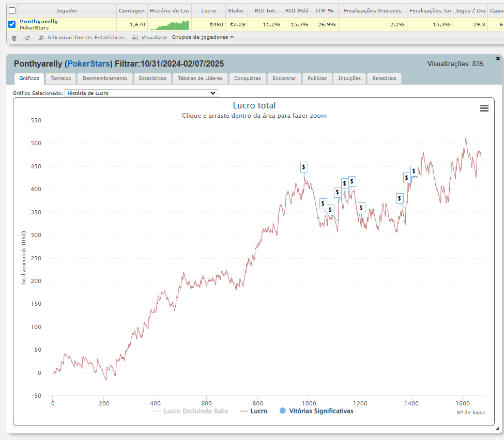Open the Conquistas tab
This screenshot has width=504, height=440.
tap(248, 78)
